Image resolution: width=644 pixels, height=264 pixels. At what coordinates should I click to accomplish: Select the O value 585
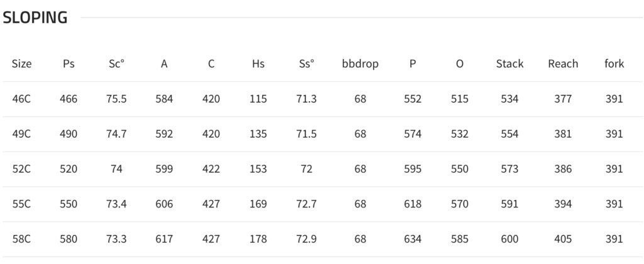[460, 239]
